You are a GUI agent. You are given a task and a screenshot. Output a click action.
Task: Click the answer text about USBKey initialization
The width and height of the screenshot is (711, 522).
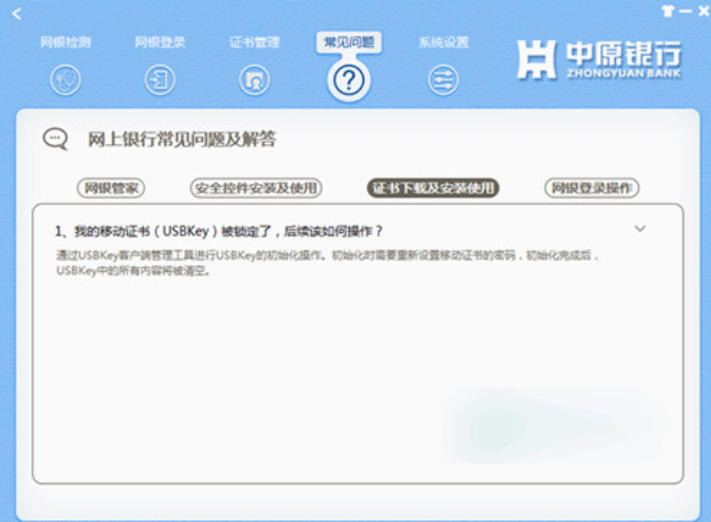point(326,263)
